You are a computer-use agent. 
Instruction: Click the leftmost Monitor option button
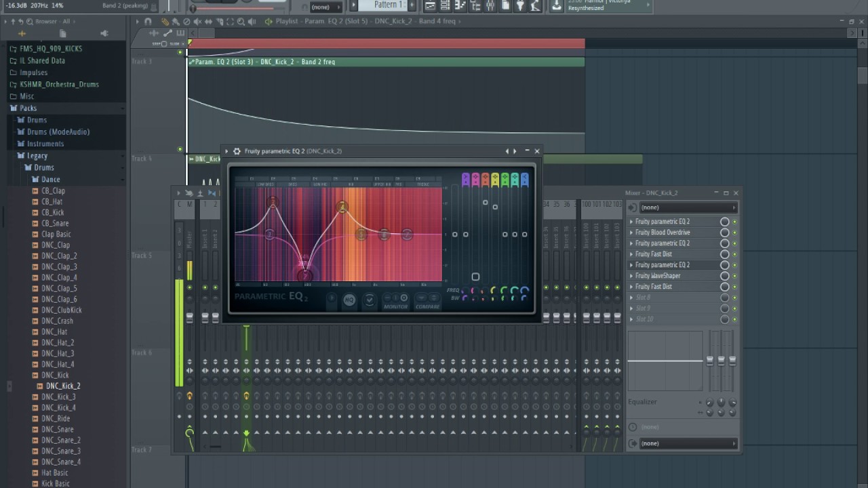(x=387, y=298)
